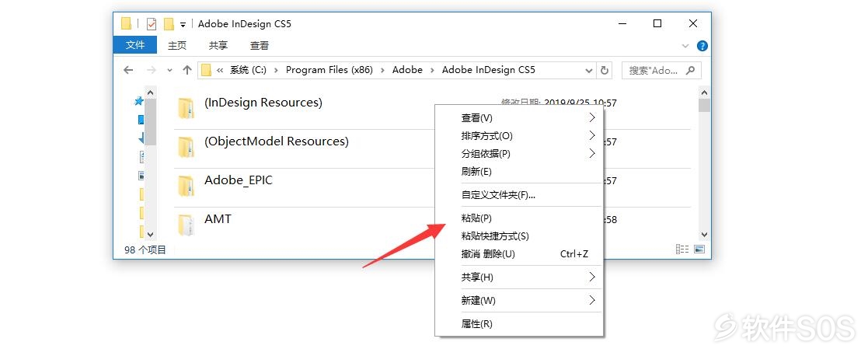This screenshot has width=868, height=349.
Task: Select the Adobe_EPIC folder
Action: (x=239, y=180)
